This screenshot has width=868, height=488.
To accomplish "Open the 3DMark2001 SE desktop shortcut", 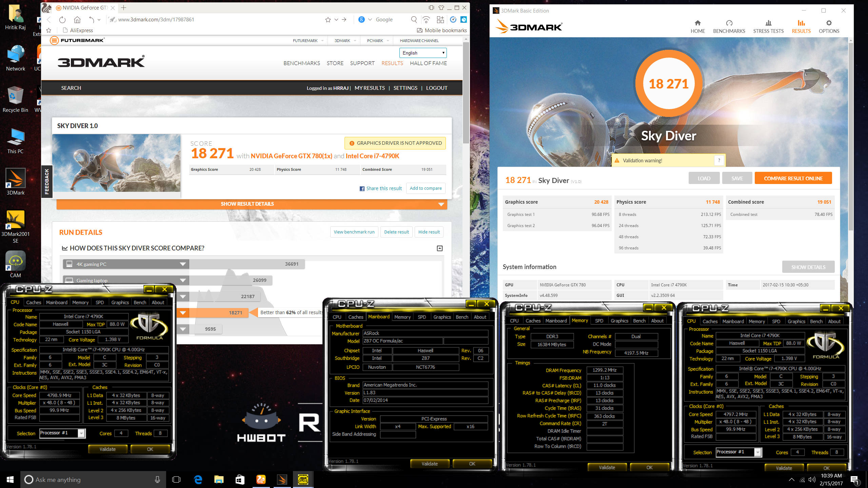I will (15, 226).
